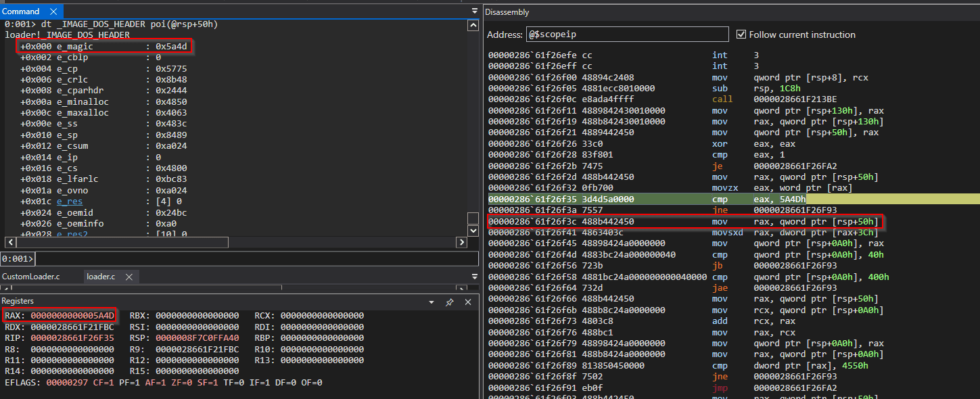Click the Command output scroll-up arrow
This screenshot has height=399, width=980.
tap(473, 26)
